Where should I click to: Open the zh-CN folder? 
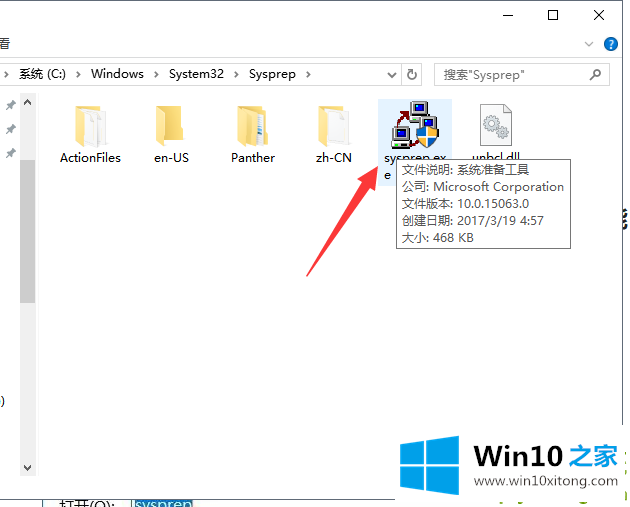tap(333, 134)
